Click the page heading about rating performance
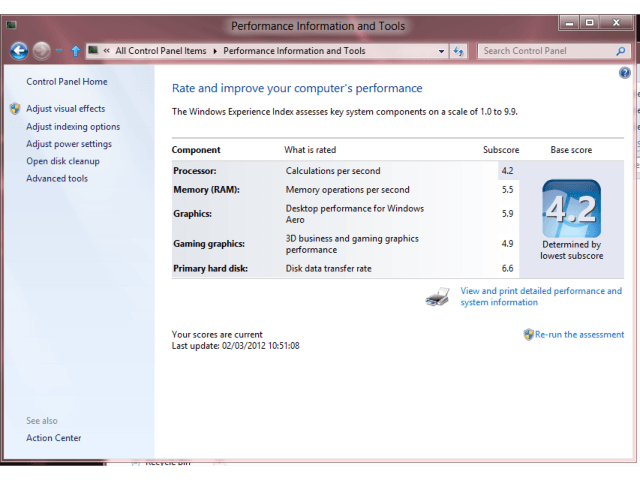The image size is (640, 480). tap(297, 88)
